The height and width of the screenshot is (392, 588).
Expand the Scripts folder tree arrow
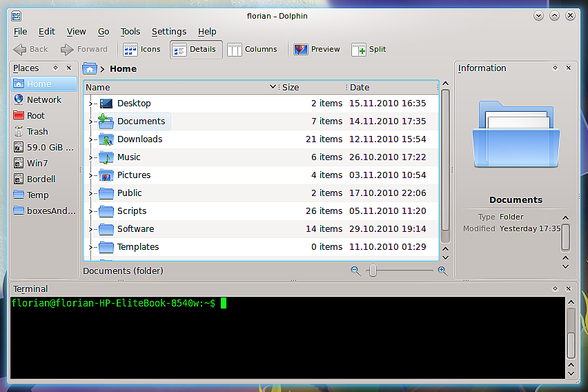tap(90, 211)
